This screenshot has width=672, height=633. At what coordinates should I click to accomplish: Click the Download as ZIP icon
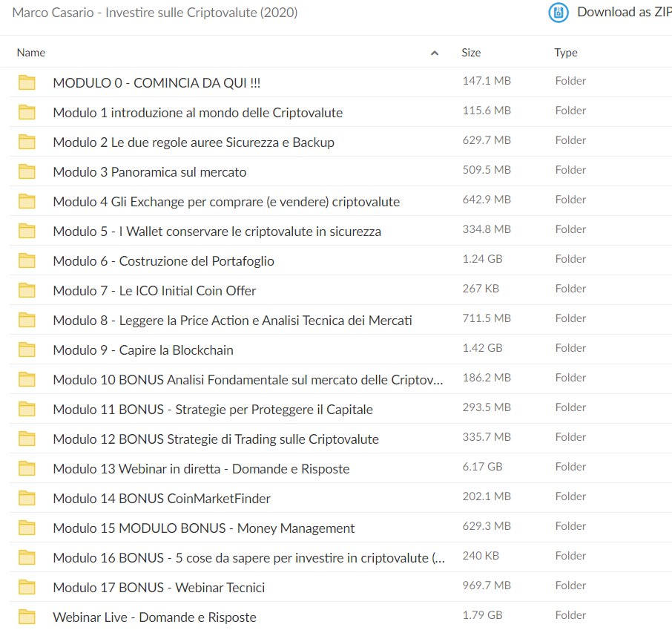pos(559,13)
